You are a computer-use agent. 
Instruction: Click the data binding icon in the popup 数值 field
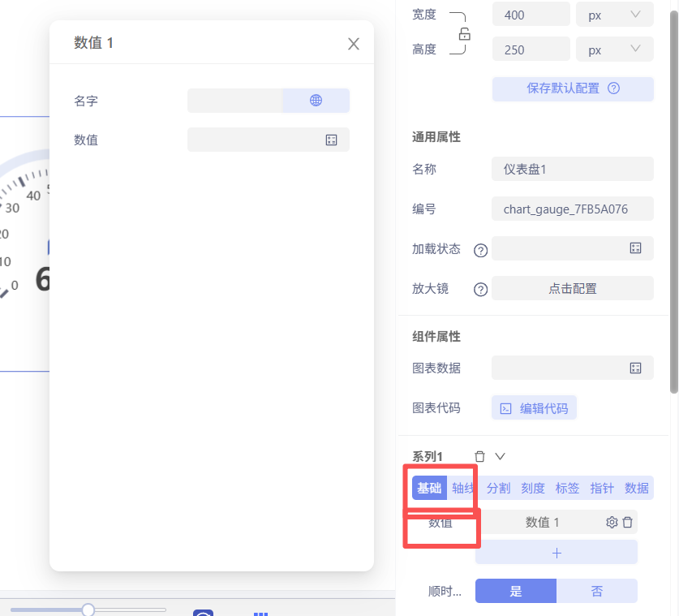click(331, 140)
